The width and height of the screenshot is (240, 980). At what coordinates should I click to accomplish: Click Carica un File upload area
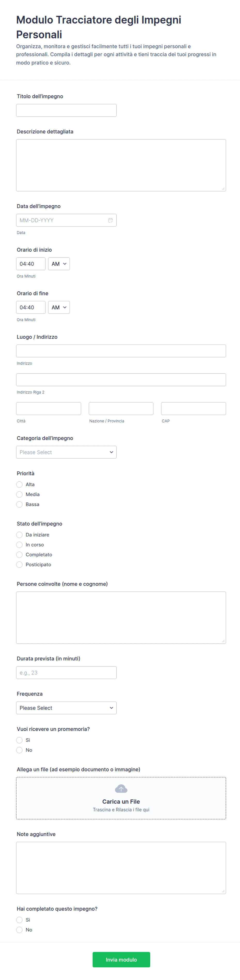(121, 798)
